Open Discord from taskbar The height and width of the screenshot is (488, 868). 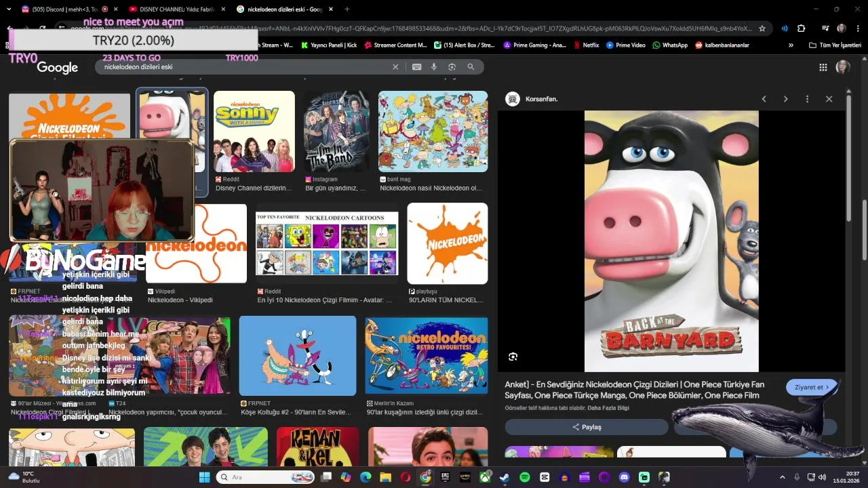point(625,477)
